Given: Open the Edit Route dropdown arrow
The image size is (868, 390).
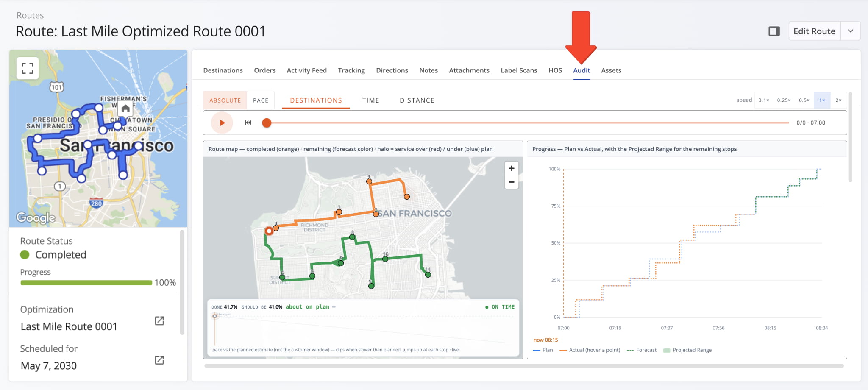Looking at the screenshot, I should [850, 31].
